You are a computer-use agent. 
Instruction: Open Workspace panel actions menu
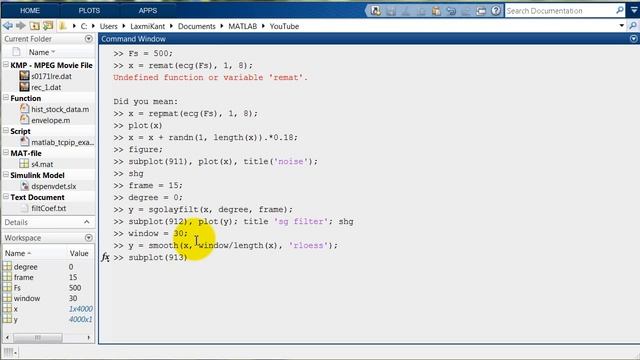tap(89, 238)
